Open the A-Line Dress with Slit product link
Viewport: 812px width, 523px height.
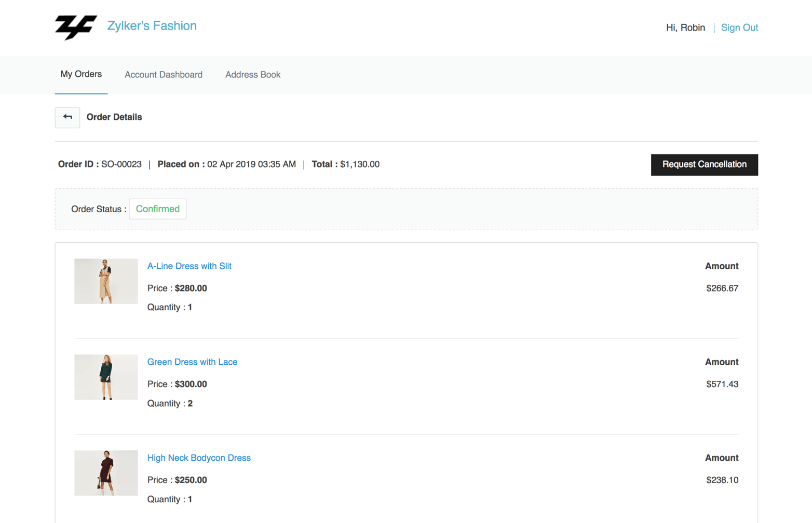pos(190,266)
